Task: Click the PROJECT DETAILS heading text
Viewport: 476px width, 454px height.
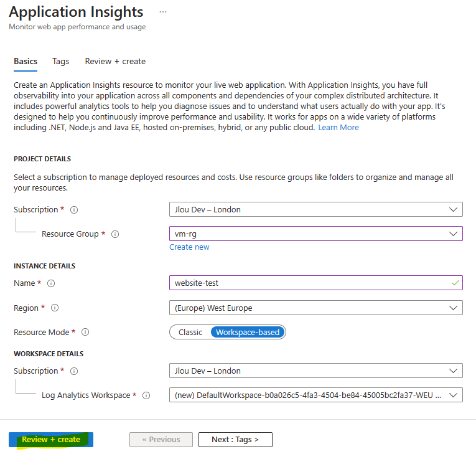Action: click(x=42, y=159)
